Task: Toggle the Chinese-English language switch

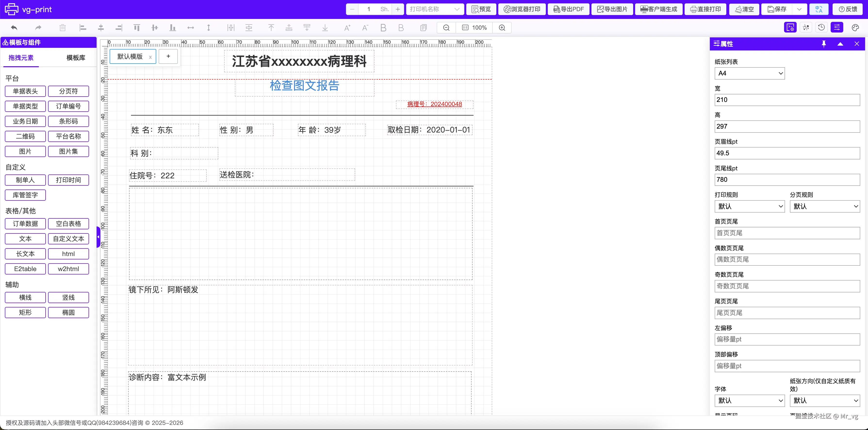Action: click(x=819, y=9)
